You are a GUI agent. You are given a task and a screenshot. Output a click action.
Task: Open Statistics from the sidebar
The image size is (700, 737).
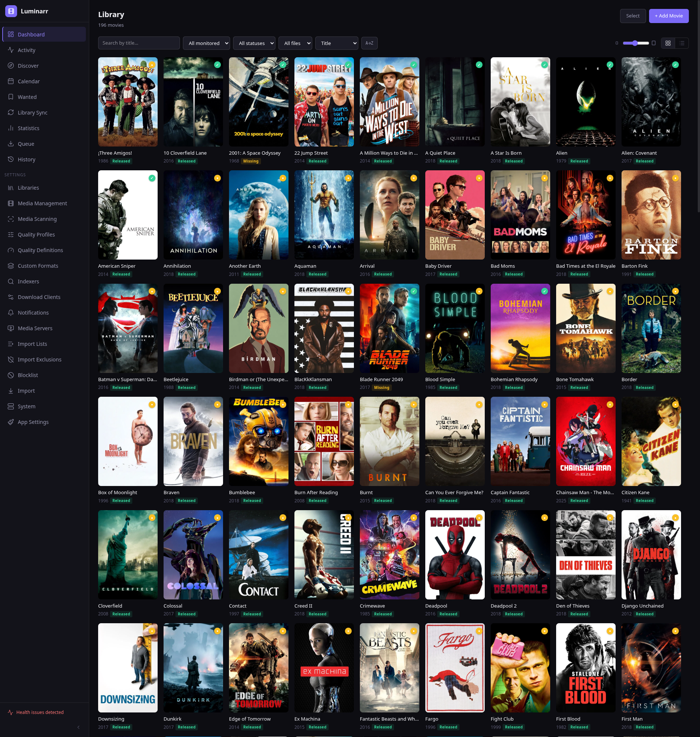click(28, 128)
